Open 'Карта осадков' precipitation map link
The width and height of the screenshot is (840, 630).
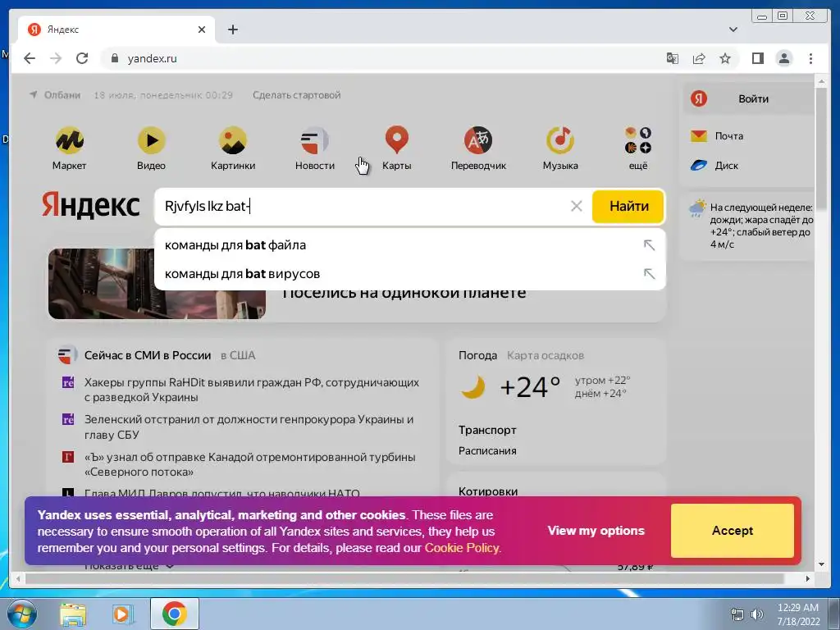[546, 355]
